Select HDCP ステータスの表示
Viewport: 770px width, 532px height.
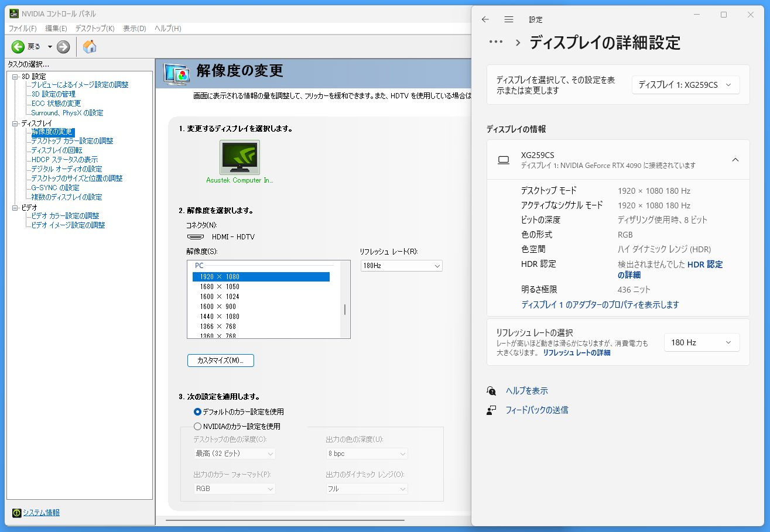pyautogui.click(x=64, y=160)
